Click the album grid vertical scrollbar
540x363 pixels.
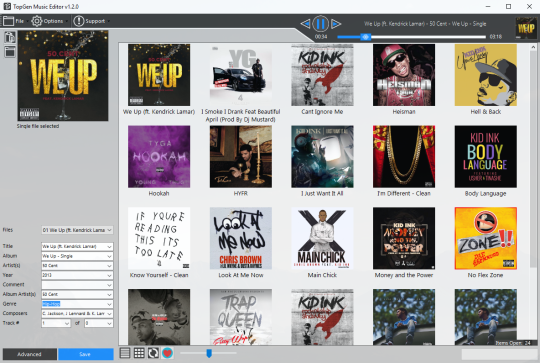pos(533,158)
